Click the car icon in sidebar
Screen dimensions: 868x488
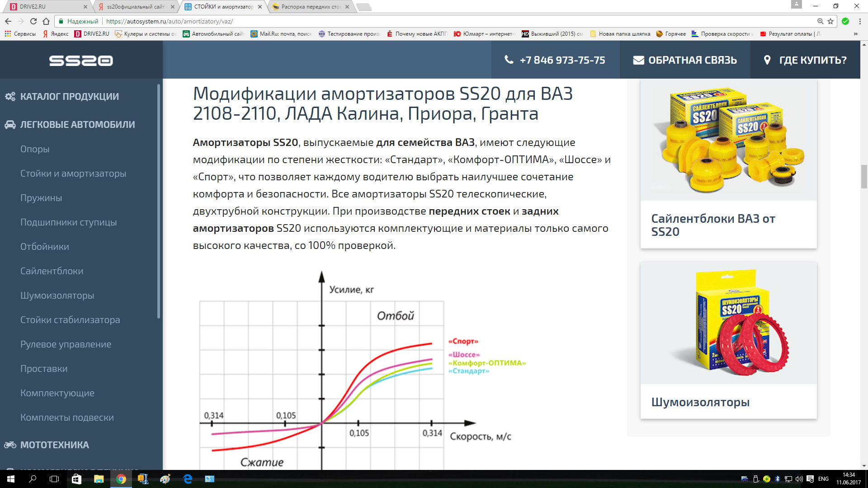coord(10,125)
